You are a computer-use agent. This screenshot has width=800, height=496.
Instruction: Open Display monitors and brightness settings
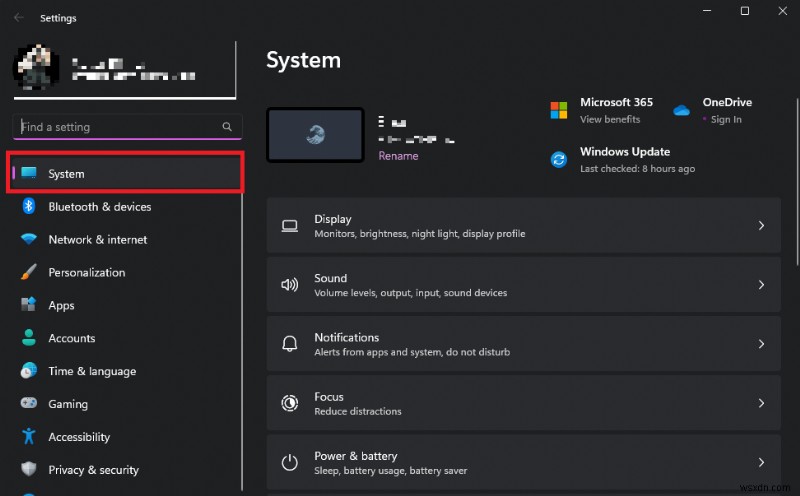(x=523, y=226)
